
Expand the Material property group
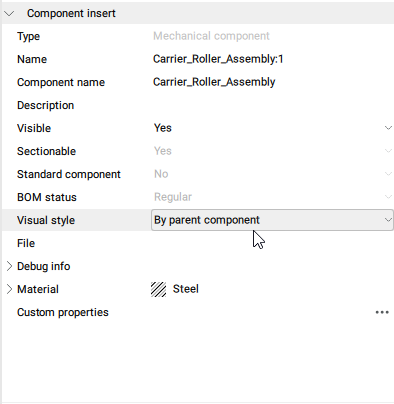(9, 289)
